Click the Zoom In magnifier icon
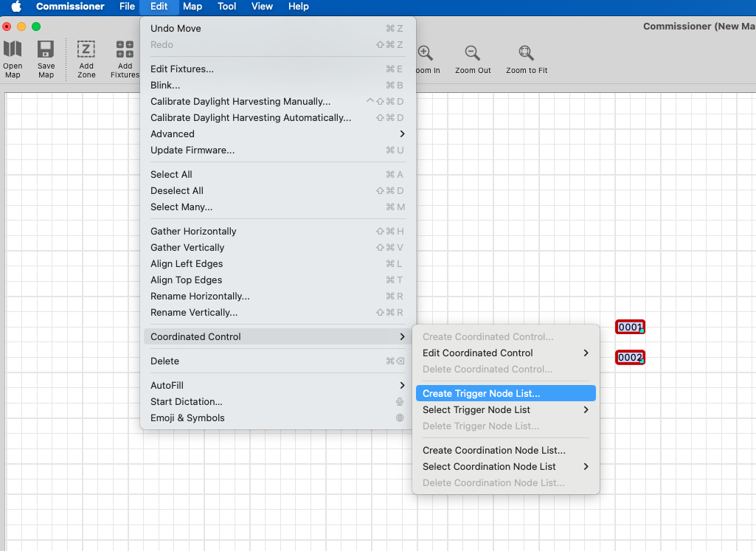The width and height of the screenshot is (756, 551). click(426, 54)
